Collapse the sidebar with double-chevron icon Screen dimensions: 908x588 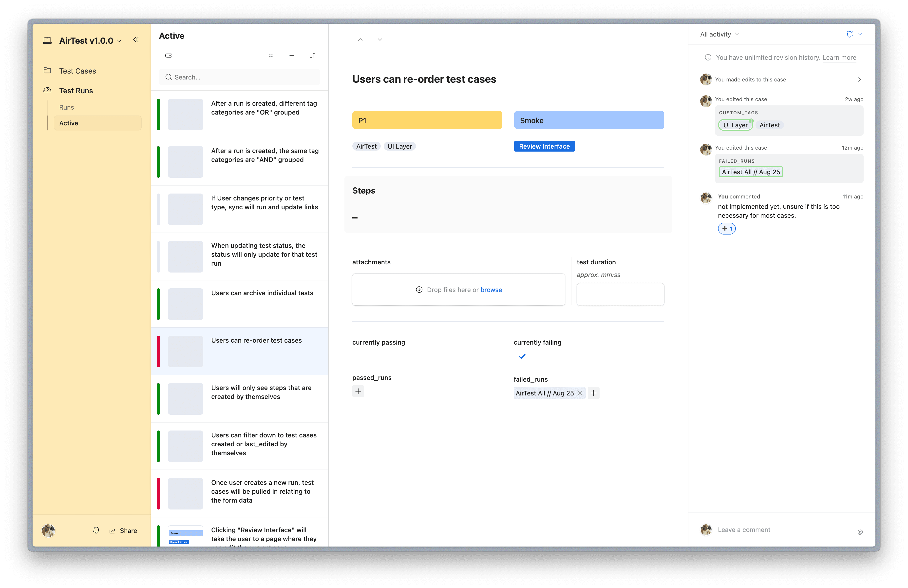point(136,40)
